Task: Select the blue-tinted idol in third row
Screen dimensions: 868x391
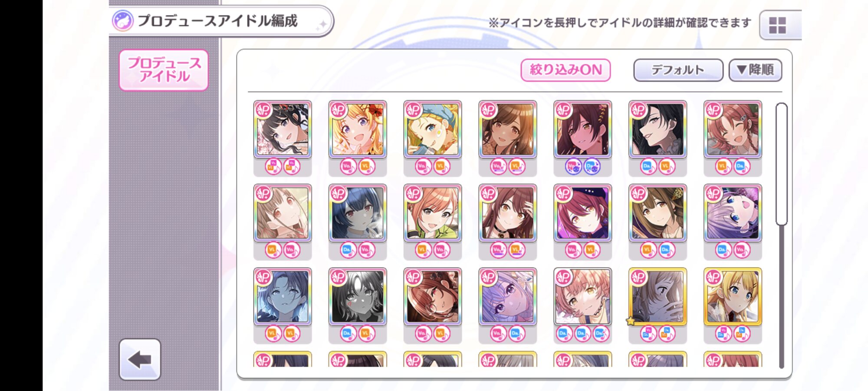Action: [282, 296]
